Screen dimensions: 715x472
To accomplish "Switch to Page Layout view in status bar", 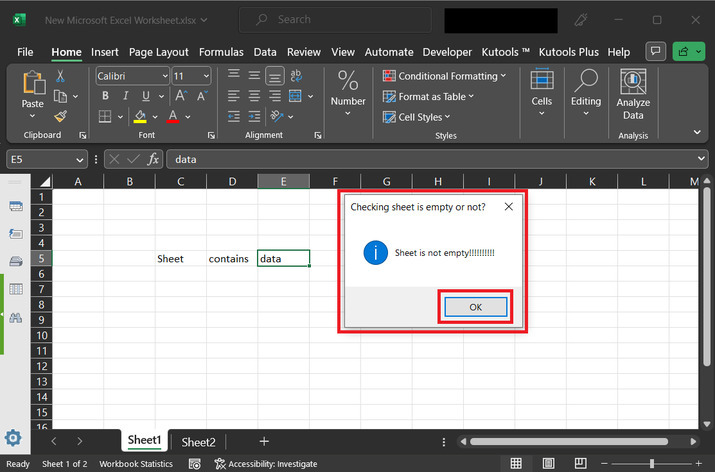I will [548, 464].
